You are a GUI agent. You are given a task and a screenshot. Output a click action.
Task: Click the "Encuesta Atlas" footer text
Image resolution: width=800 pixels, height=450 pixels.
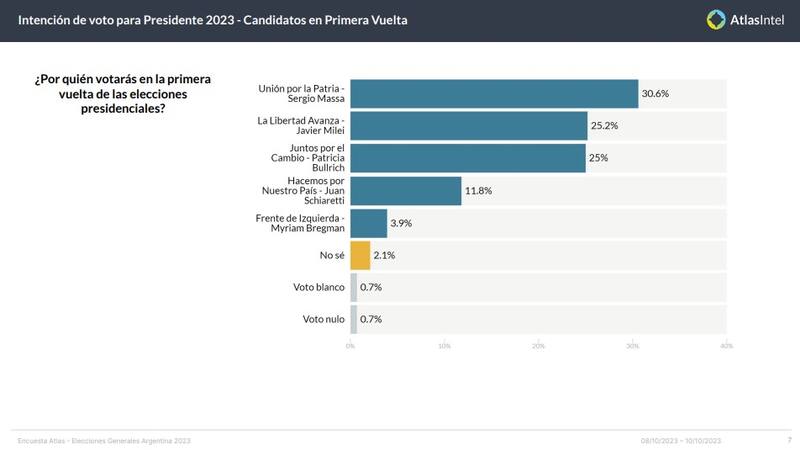coord(104,440)
